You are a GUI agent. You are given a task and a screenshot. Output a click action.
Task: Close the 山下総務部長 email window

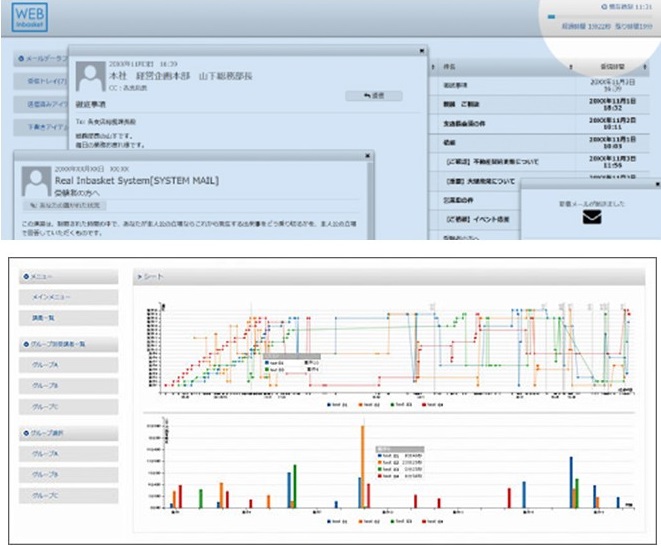click(422, 51)
